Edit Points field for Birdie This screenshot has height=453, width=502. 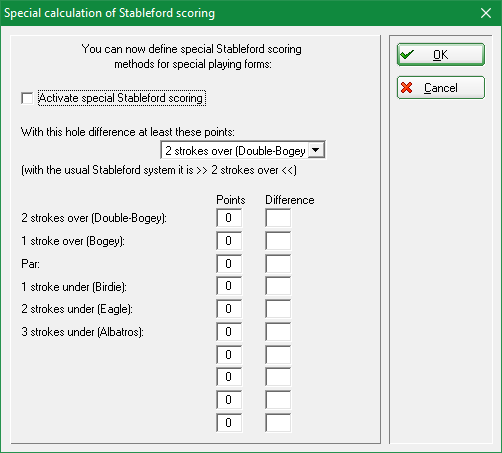pos(229,286)
